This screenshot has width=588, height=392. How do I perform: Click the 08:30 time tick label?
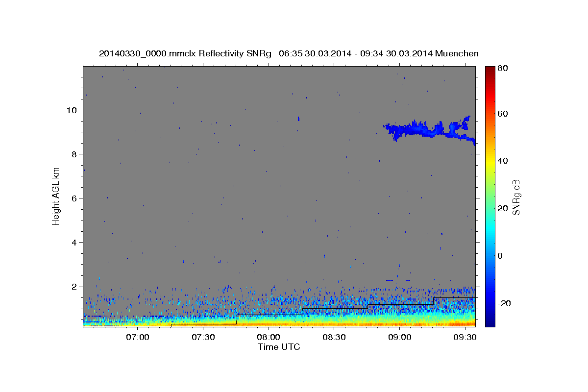click(x=335, y=338)
